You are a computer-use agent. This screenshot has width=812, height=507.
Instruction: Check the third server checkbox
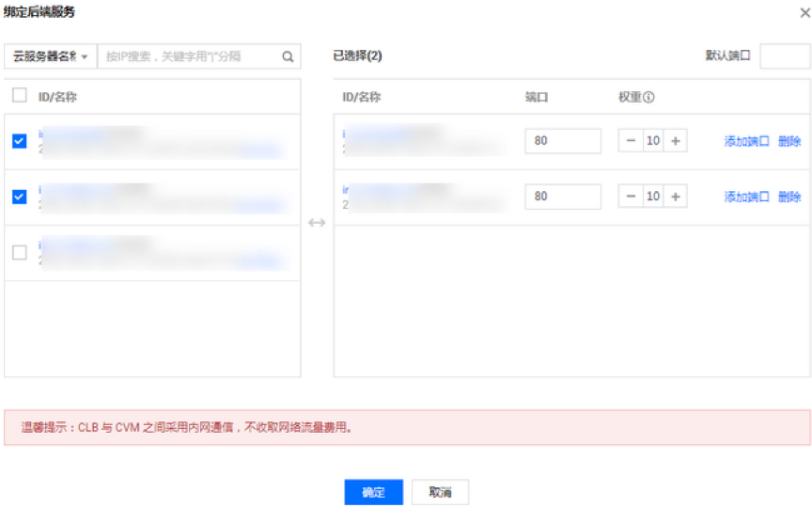click(20, 252)
